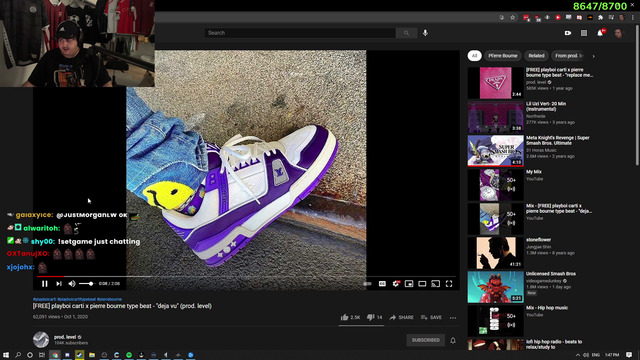This screenshot has width=640, height=360.
Task: Open the "replace me" type beat thumbnail
Action: click(x=496, y=83)
